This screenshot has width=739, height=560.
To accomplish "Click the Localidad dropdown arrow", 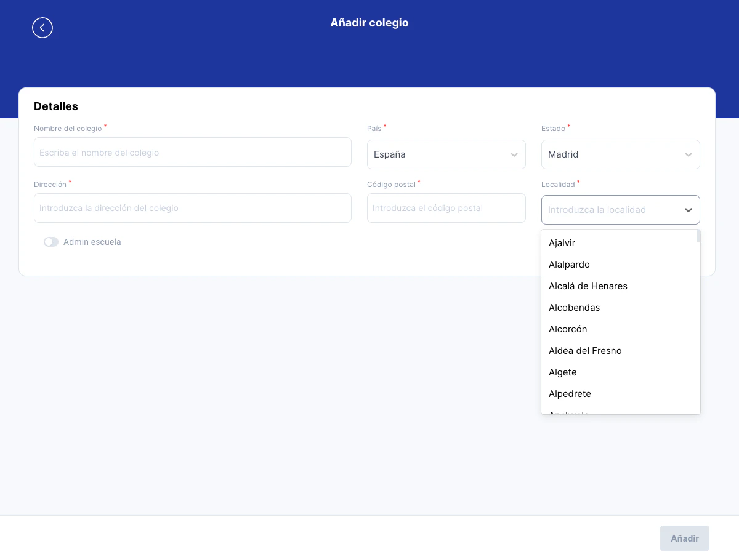I will pos(689,210).
